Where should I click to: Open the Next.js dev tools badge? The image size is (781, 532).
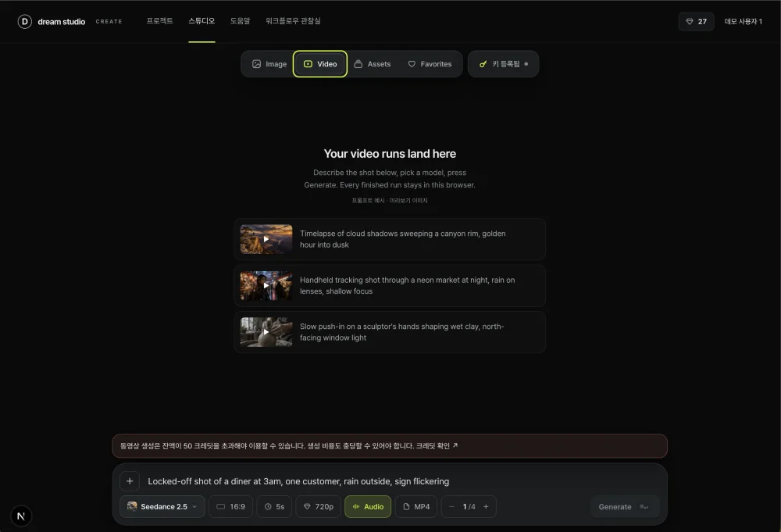pyautogui.click(x=21, y=516)
